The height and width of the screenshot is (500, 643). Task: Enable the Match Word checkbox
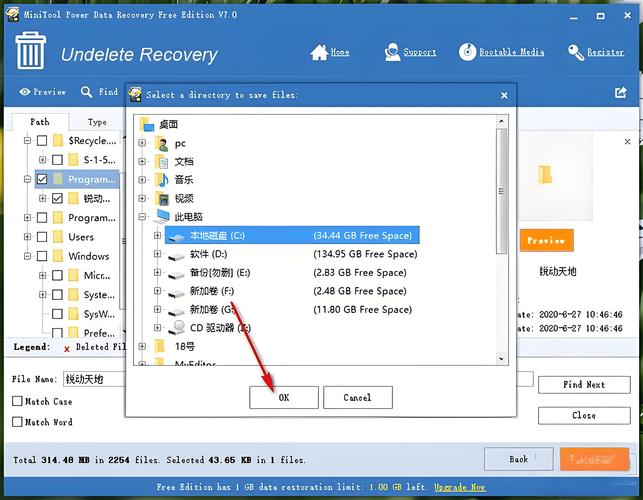17,422
